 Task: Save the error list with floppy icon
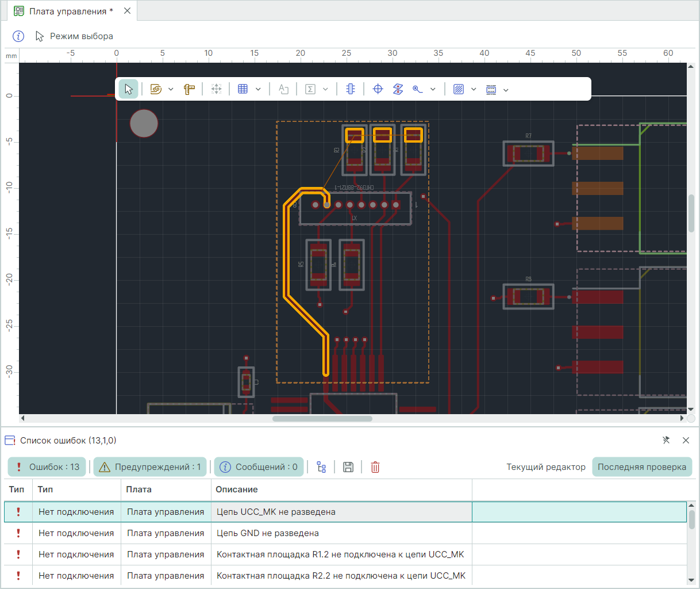pyautogui.click(x=348, y=467)
